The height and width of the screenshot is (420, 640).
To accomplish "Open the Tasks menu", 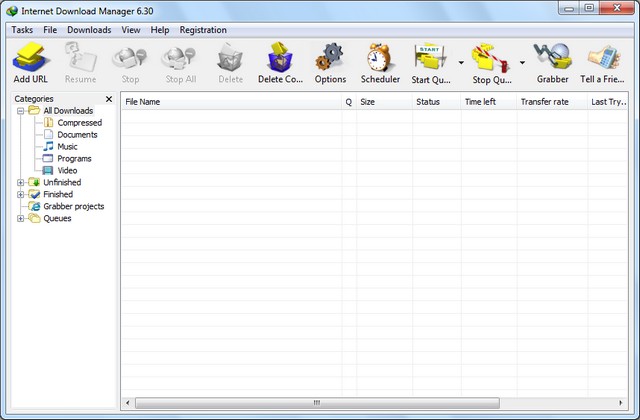I will coord(22,30).
